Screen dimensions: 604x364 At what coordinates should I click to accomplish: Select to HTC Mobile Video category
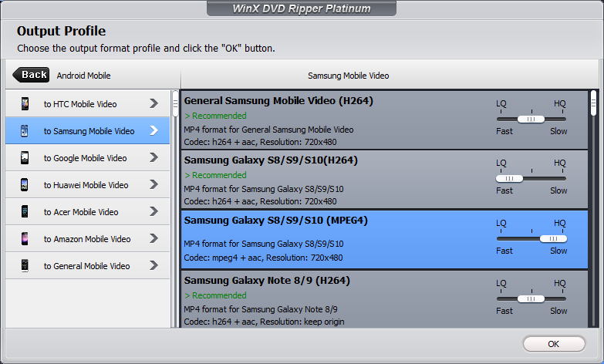(87, 103)
